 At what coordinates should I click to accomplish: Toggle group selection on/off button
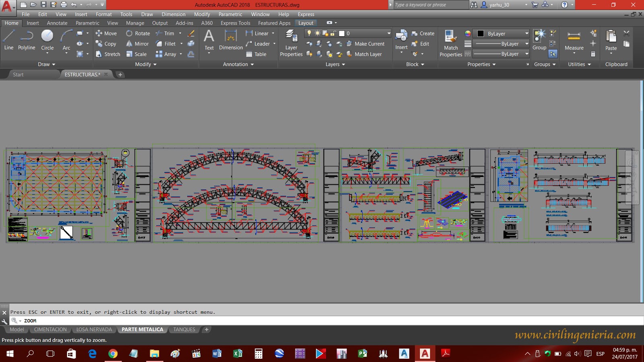(x=553, y=53)
